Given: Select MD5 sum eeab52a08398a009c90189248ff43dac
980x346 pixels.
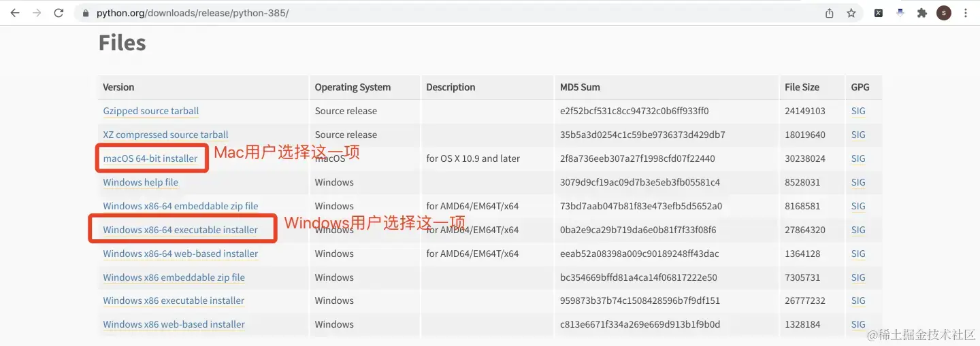Looking at the screenshot, I should click(x=641, y=254).
